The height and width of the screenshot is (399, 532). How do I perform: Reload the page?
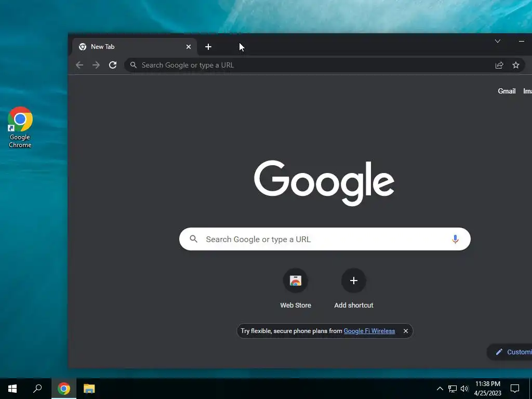click(113, 65)
